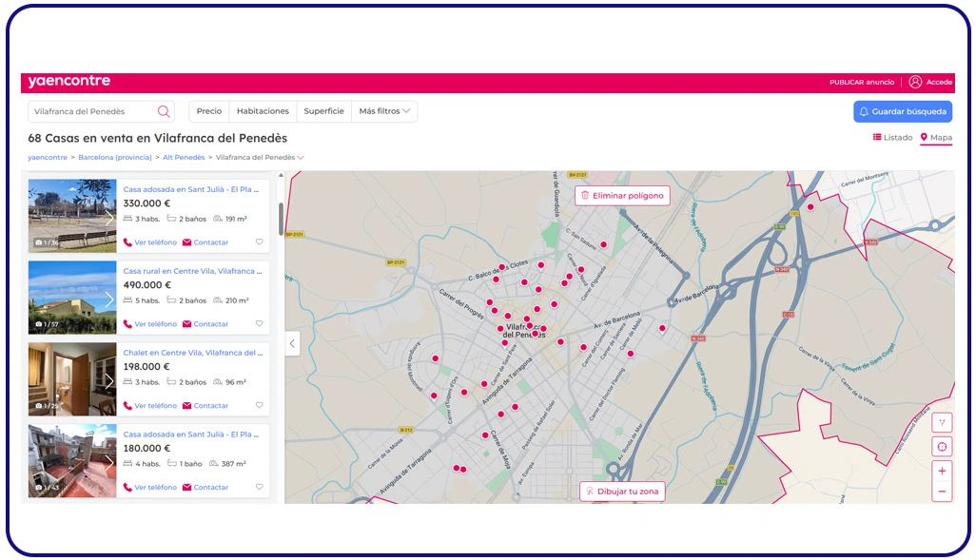Image resolution: width=976 pixels, height=560 pixels.
Task: Click Ver teléfono on the 198.000 € chalet
Action: (x=153, y=405)
